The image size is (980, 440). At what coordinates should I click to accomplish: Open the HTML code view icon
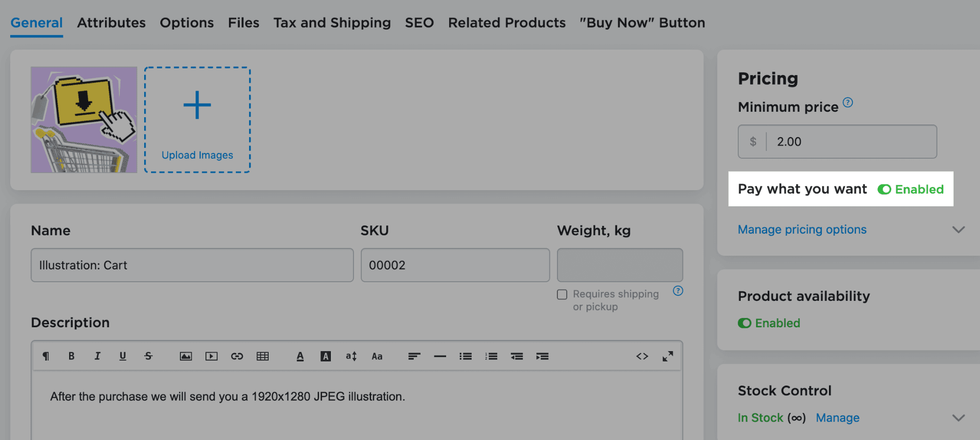tap(642, 356)
